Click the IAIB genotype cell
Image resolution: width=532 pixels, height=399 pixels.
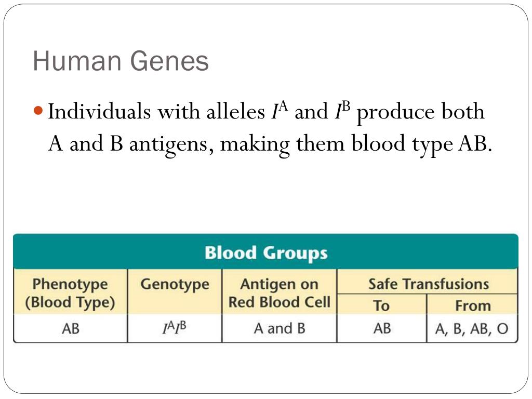(175, 328)
